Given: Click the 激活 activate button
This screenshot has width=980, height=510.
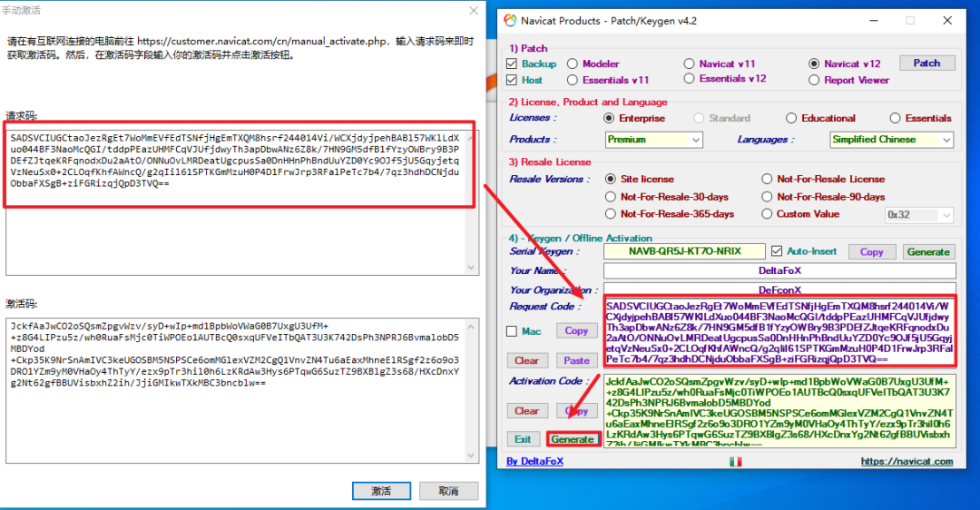Looking at the screenshot, I should coord(381,491).
